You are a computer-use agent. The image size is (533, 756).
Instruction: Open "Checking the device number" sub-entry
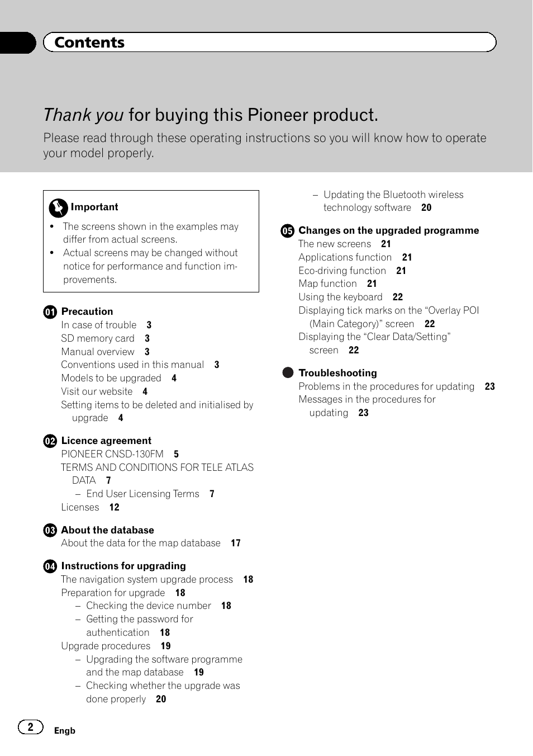(x=149, y=606)
